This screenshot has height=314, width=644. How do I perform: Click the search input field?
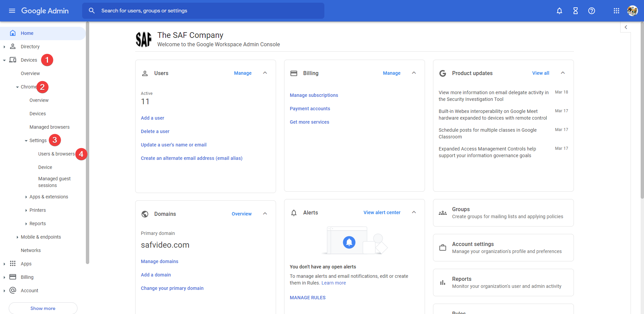point(203,11)
